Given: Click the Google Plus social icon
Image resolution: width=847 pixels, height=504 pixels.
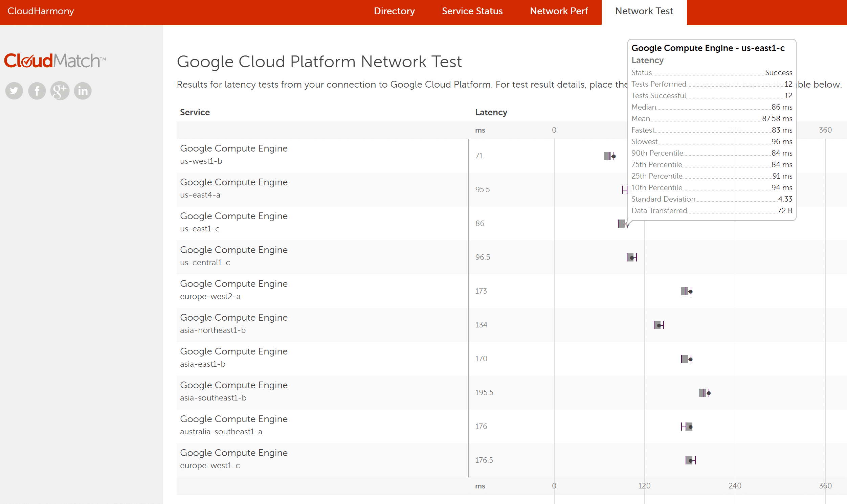Looking at the screenshot, I should pyautogui.click(x=59, y=91).
